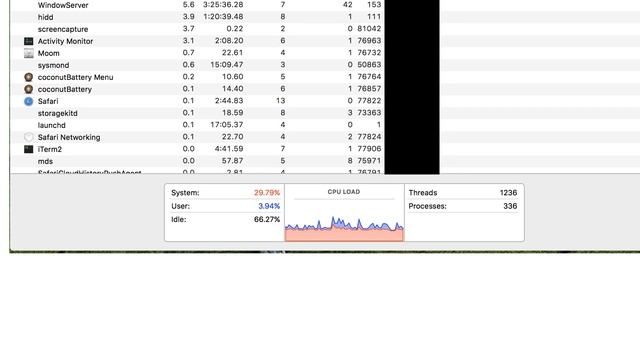640x360 pixels.
Task: Select the Activity Monitor process name
Action: pos(65,41)
